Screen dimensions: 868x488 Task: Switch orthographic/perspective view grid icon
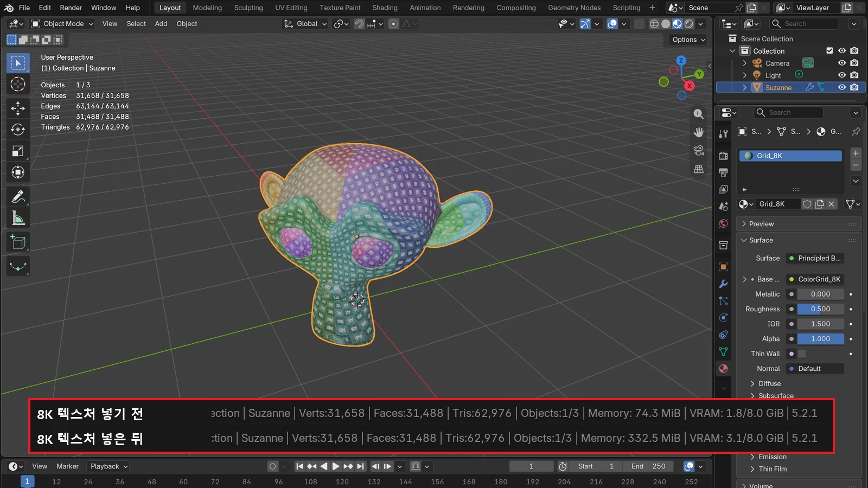click(x=699, y=169)
